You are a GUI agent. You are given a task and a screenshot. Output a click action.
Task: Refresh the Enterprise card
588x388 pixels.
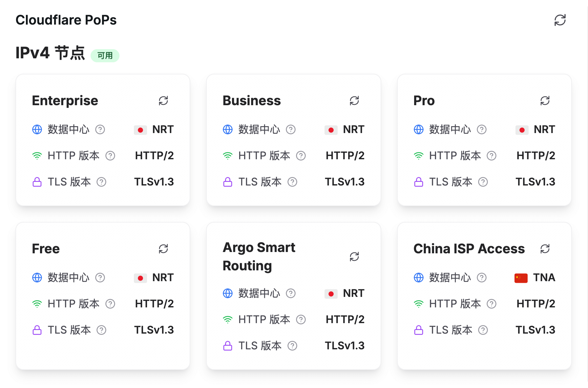163,101
